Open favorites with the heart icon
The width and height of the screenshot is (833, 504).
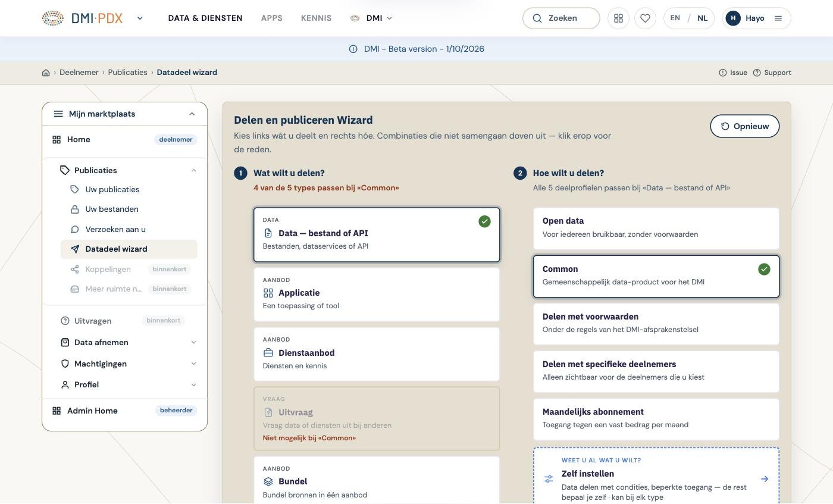click(x=645, y=18)
